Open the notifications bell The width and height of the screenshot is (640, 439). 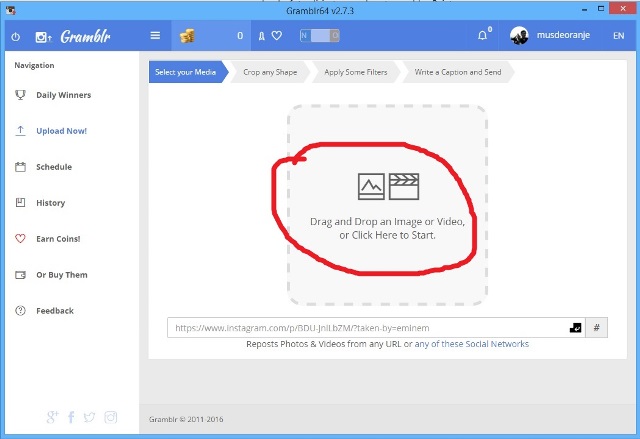pos(482,35)
